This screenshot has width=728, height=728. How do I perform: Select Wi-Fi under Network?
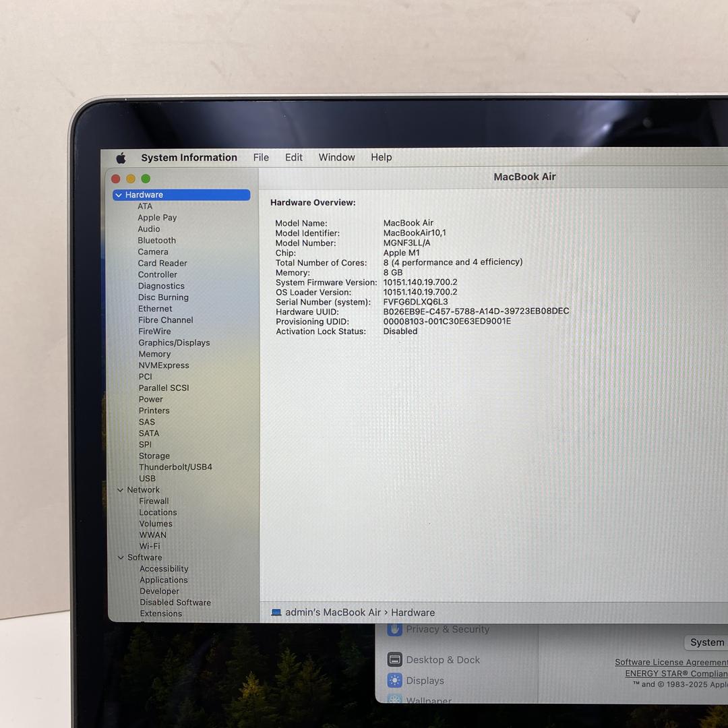point(150,546)
